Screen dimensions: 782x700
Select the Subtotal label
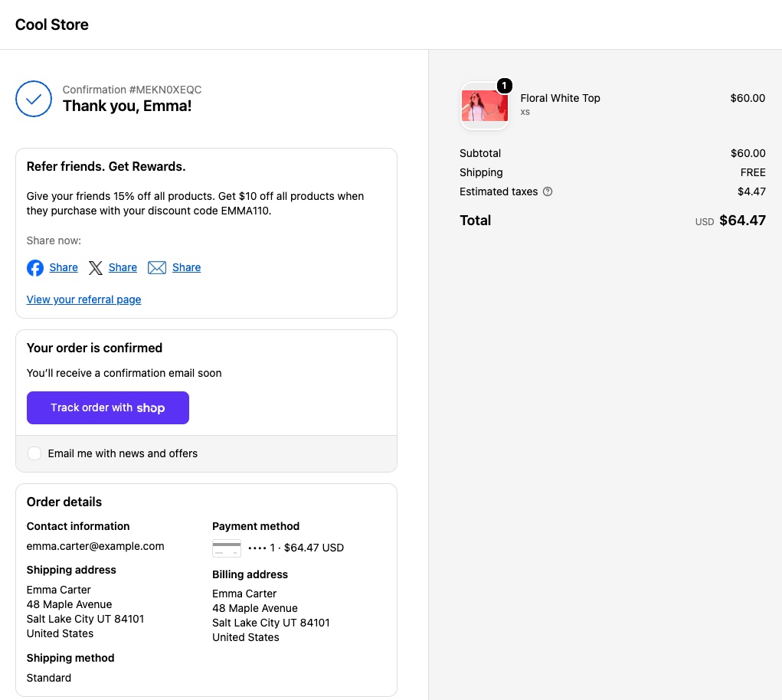(480, 153)
